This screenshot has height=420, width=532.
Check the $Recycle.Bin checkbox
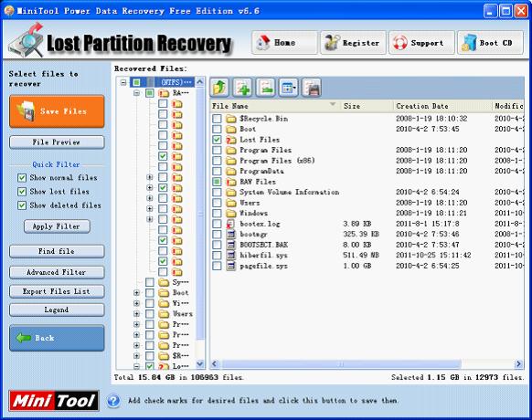coord(217,119)
